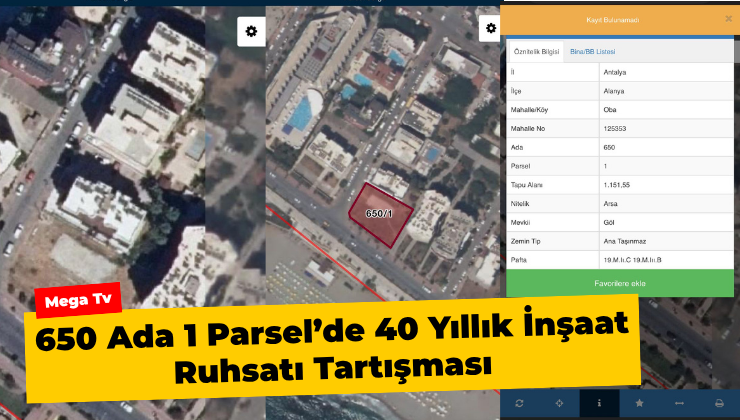Open settings gear on right map
The height and width of the screenshot is (420, 740).
(490, 28)
